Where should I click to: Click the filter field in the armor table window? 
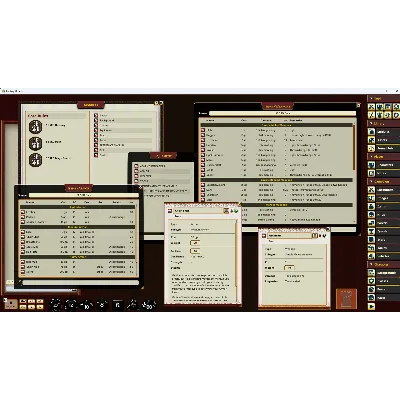point(84,195)
